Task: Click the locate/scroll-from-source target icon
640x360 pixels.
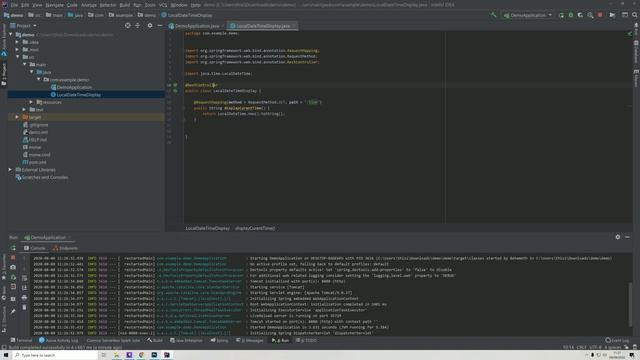Action: coord(128,26)
